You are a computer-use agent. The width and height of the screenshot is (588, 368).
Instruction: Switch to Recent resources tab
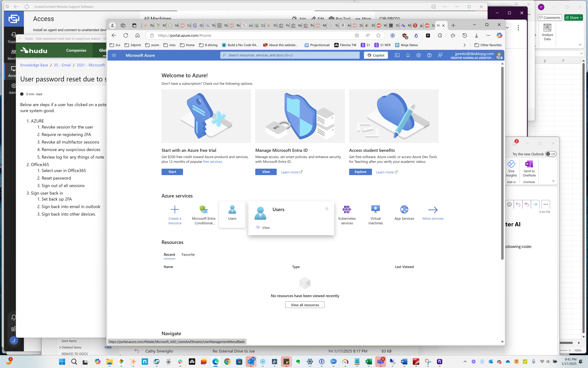pyautogui.click(x=169, y=255)
